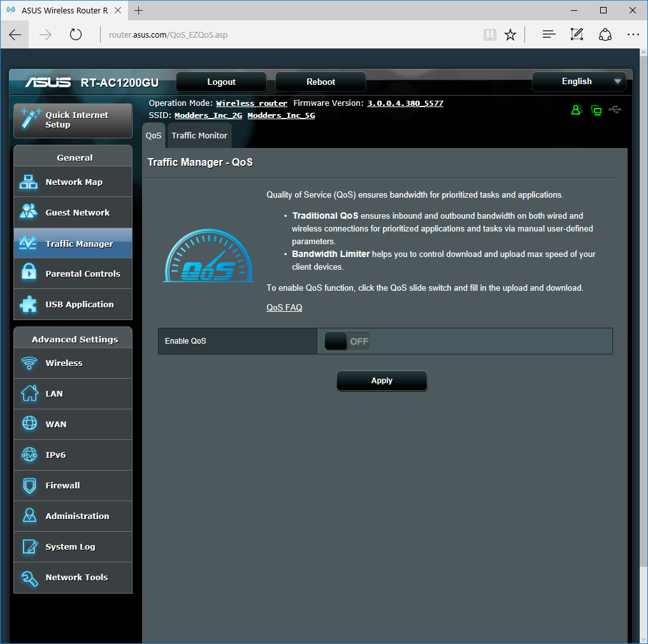The height and width of the screenshot is (644, 648).
Task: Click the USB Application puzzle icon
Action: click(x=29, y=304)
